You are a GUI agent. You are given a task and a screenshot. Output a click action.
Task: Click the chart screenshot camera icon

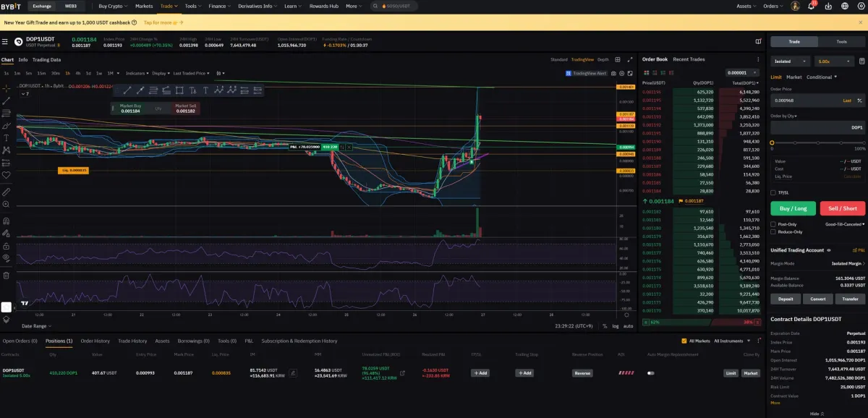[x=613, y=73]
